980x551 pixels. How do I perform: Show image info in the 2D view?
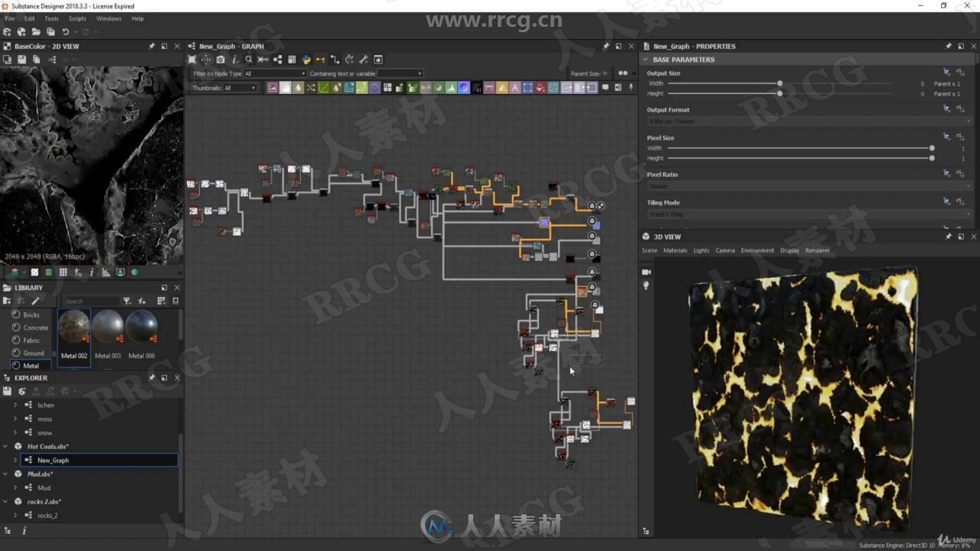tap(92, 272)
